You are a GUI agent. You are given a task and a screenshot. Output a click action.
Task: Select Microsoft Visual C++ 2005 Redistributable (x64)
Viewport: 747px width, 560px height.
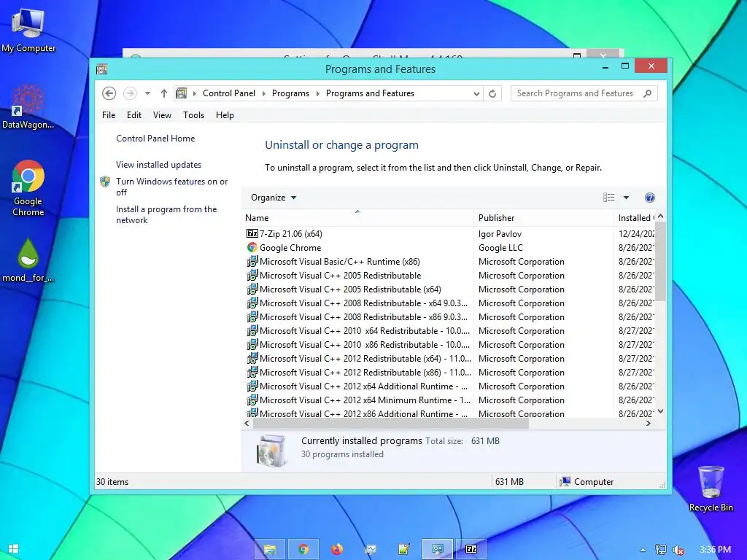coord(449,289)
